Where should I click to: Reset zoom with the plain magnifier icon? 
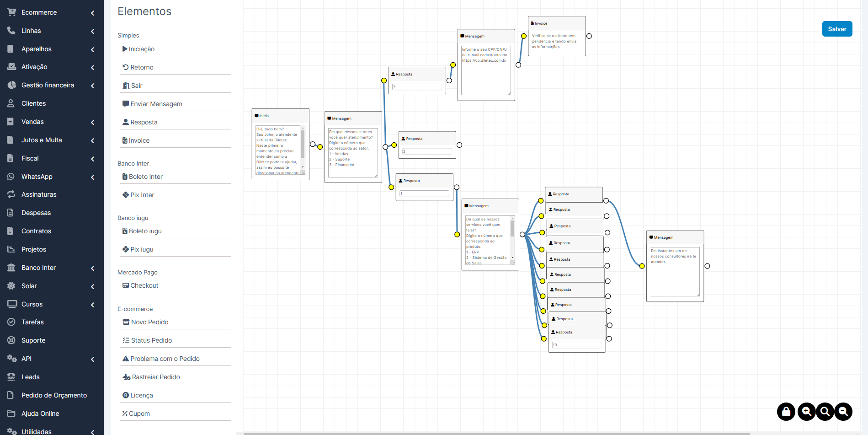pos(825,412)
